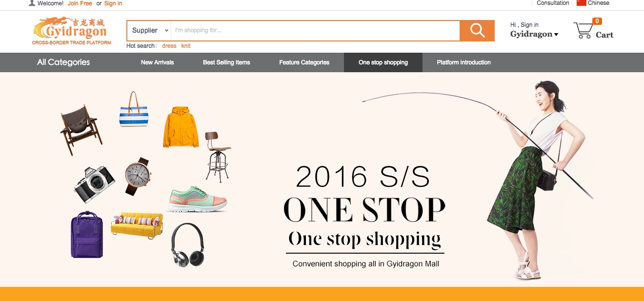Open the Platform introduction tab
The image size is (644, 301).
(464, 62)
